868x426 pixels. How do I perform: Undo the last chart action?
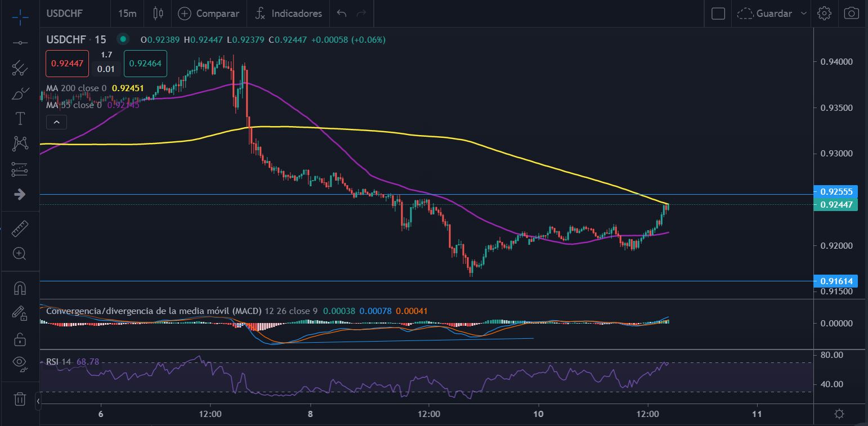point(342,14)
